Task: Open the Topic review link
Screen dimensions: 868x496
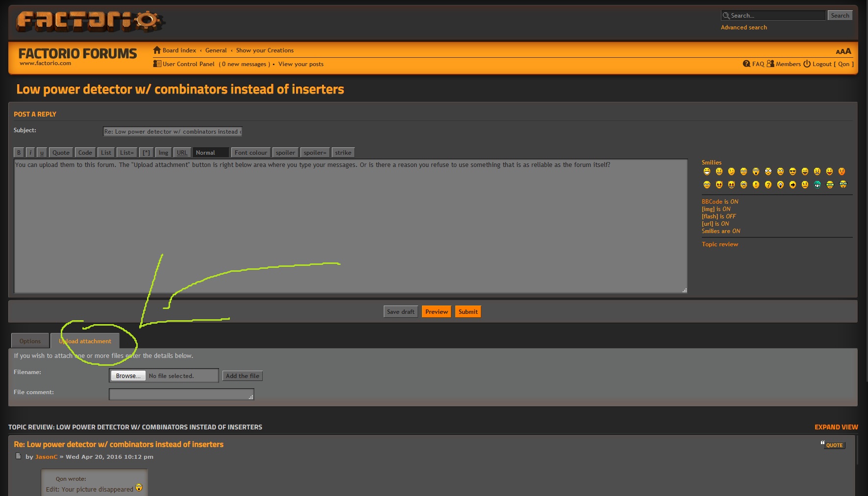Action: (719, 244)
